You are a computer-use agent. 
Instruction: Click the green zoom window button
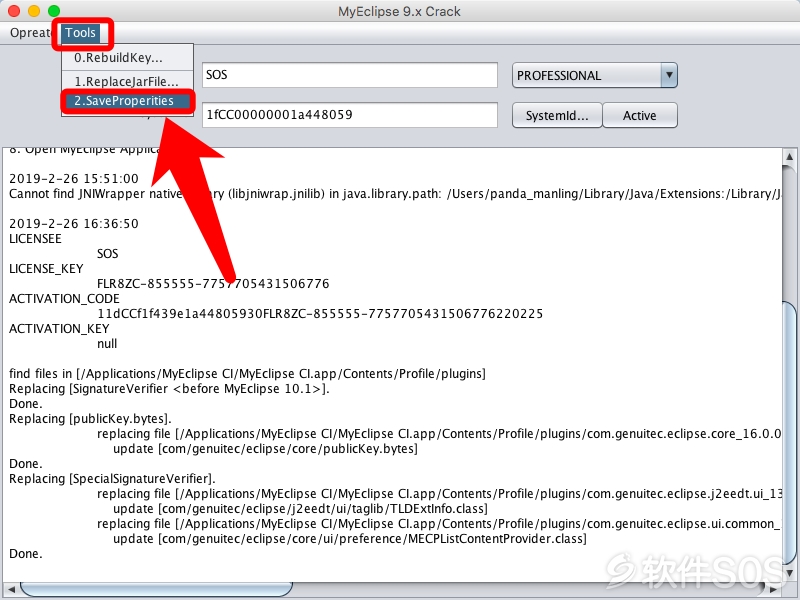[54, 11]
